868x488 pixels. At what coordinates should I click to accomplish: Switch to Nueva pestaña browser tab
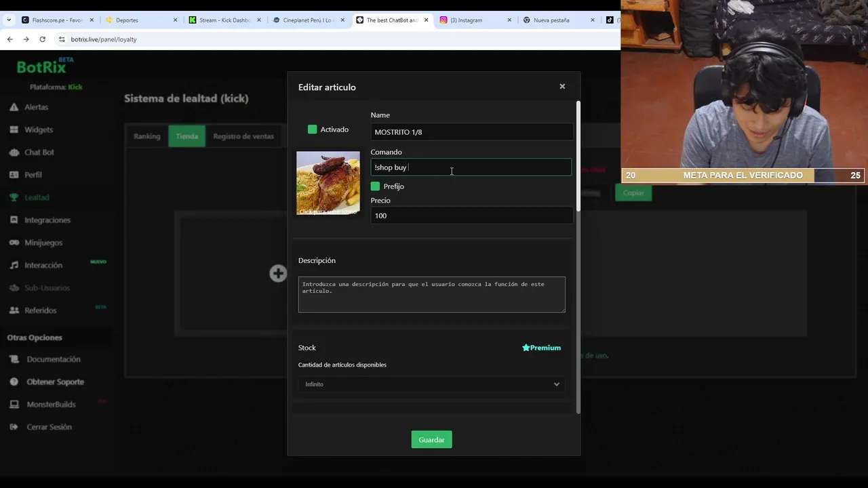(x=557, y=20)
